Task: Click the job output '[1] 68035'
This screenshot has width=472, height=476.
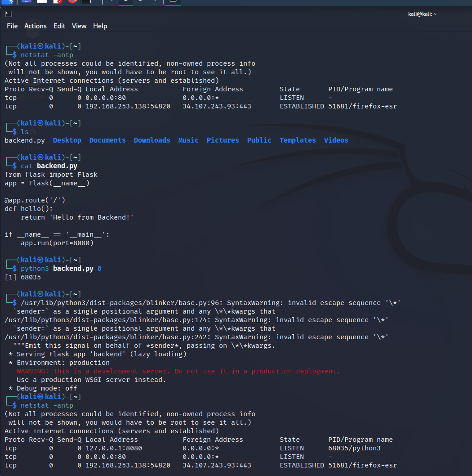Action: click(x=23, y=277)
